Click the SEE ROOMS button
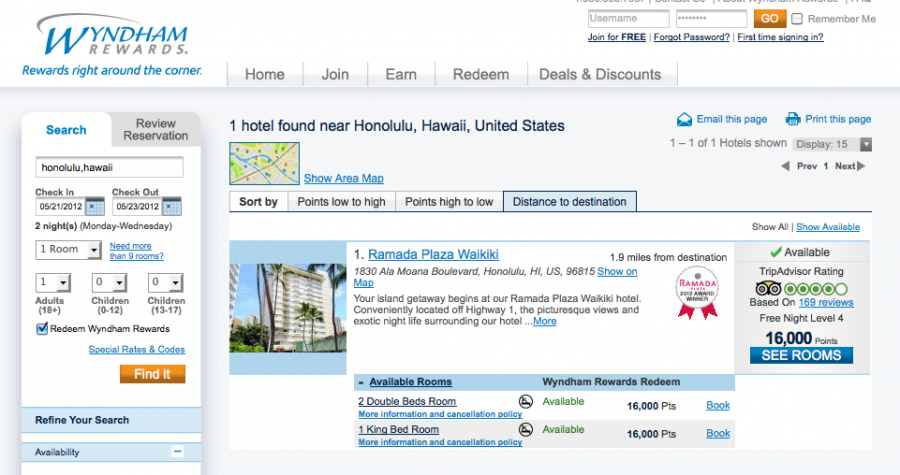Image resolution: width=900 pixels, height=475 pixels. 801,356
